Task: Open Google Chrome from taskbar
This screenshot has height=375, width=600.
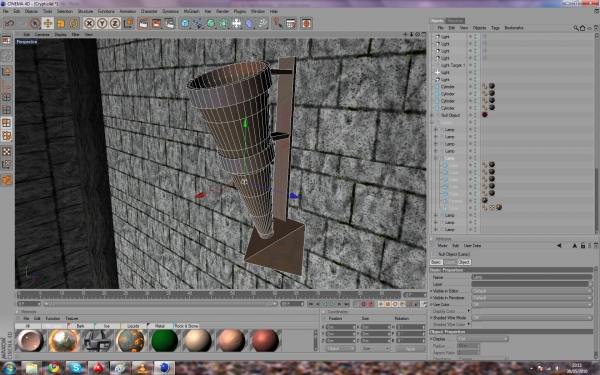Action: coord(54,368)
